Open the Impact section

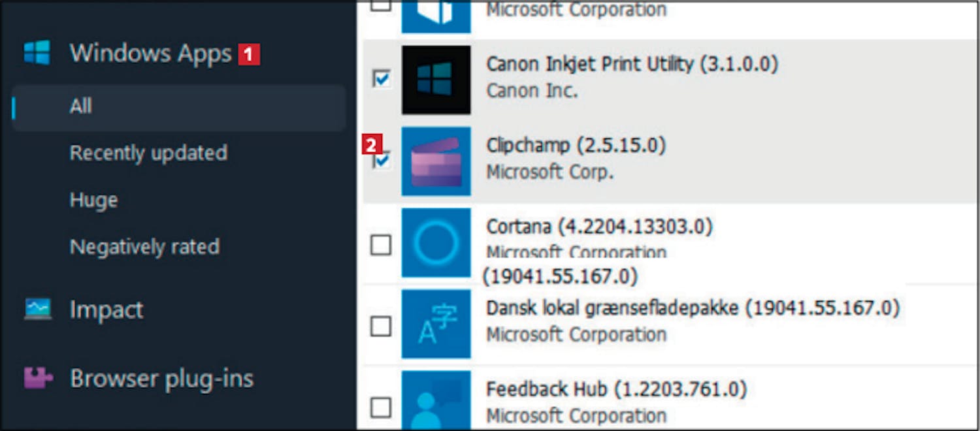click(x=106, y=310)
